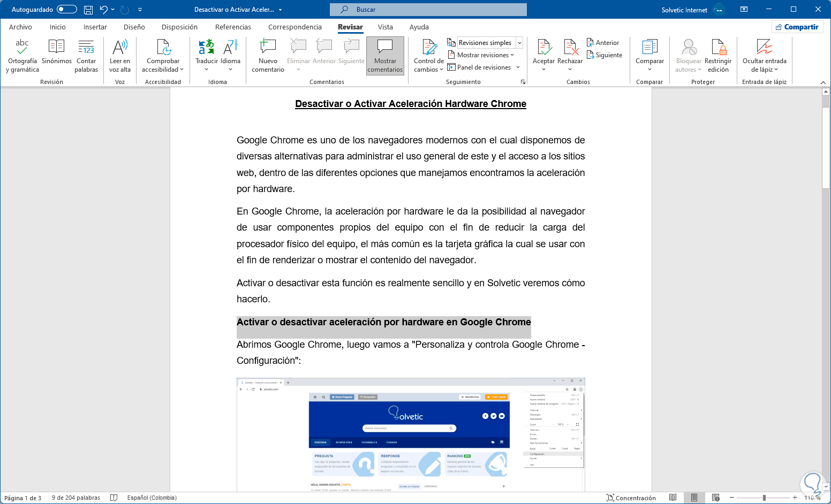
Task: Click the zoom slider handle
Action: pyautogui.click(x=764, y=498)
